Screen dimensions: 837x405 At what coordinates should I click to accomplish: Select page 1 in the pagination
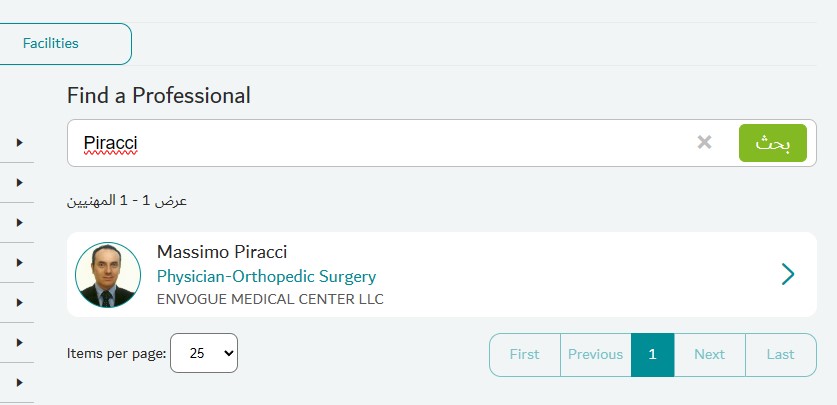652,354
